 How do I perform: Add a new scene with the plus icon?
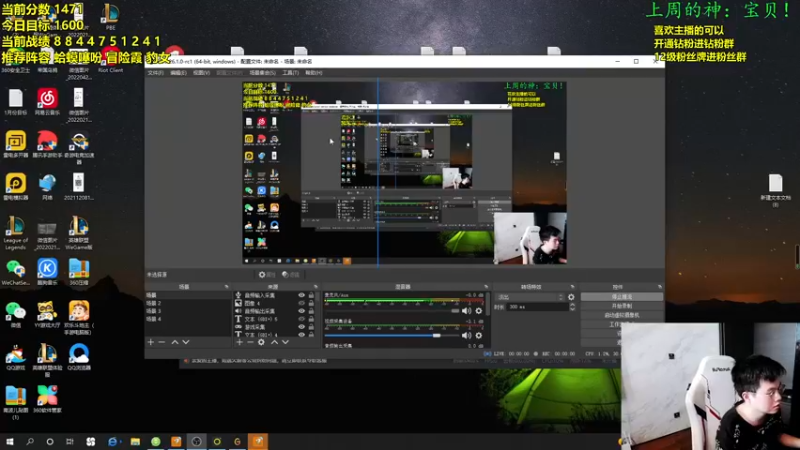151,342
